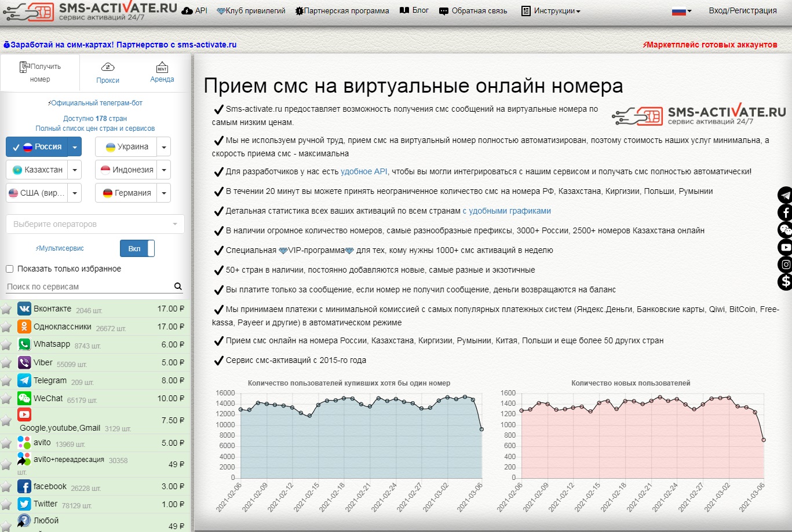Favorite Telegram with its star

coord(6,381)
